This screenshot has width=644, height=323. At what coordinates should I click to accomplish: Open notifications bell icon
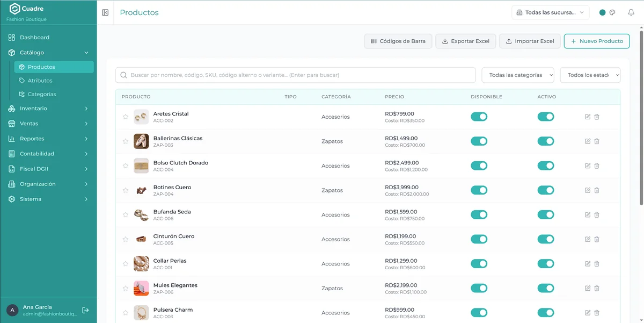(x=631, y=12)
